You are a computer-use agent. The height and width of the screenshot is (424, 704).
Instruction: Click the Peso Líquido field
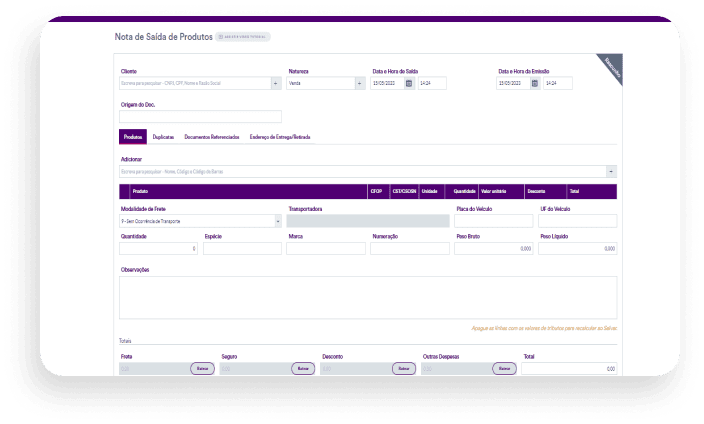tap(577, 248)
